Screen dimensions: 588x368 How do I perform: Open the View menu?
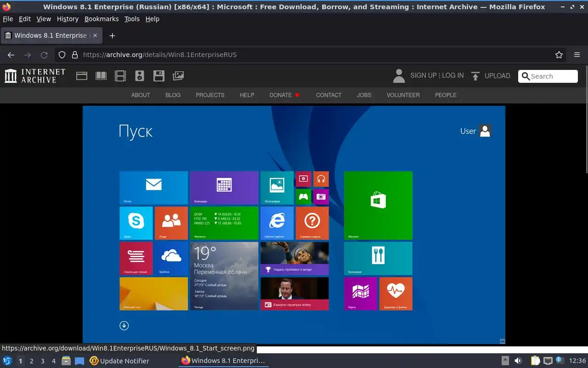click(x=44, y=19)
